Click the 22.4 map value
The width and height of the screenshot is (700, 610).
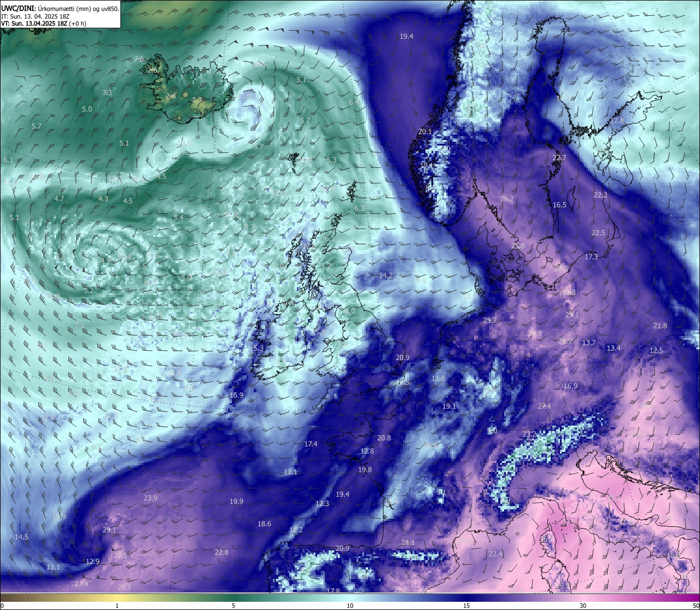click(x=495, y=554)
